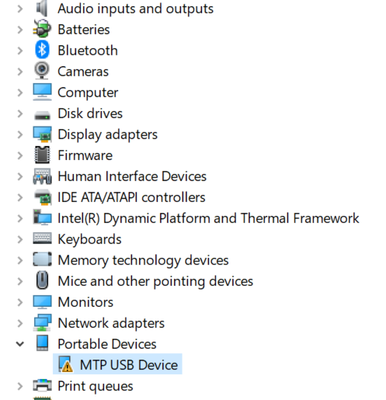Click the Audio inputs and outputs speaker icon
This screenshot has height=400, width=386.
42,8
